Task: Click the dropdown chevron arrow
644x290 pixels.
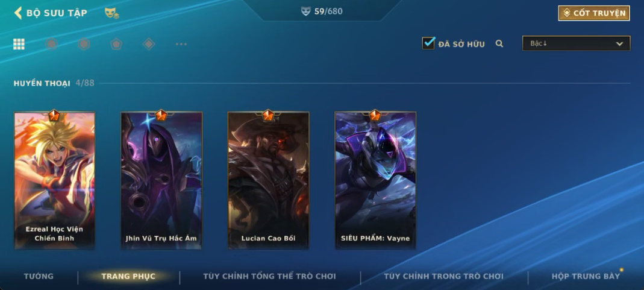Action: (619, 44)
